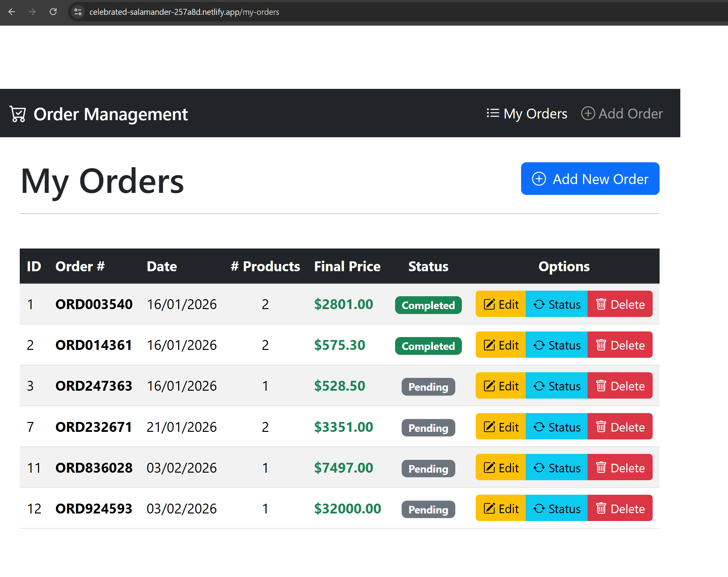Click the Pending badge for ORD924593
The width and height of the screenshot is (728, 577).
[x=428, y=510]
